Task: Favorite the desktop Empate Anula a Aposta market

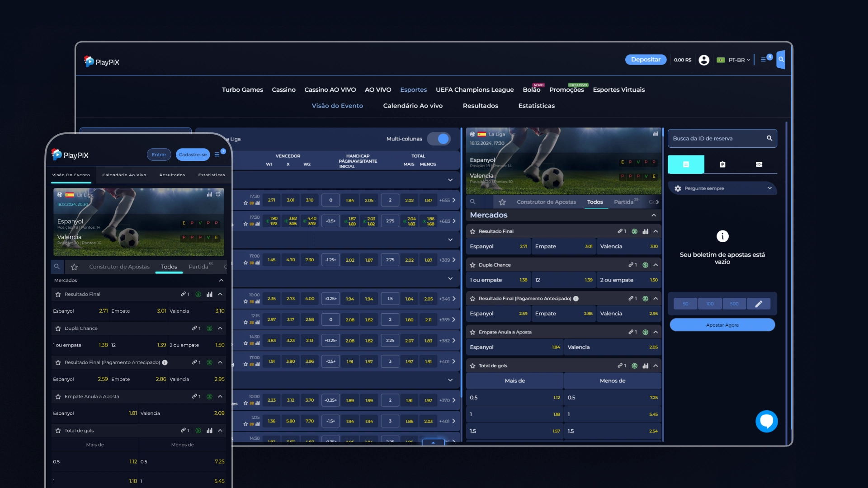Action: pyautogui.click(x=472, y=332)
